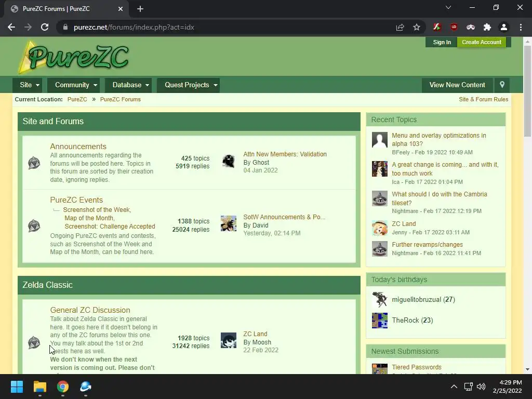
Task: Open the Chrome profile avatar icon
Action: point(504,27)
